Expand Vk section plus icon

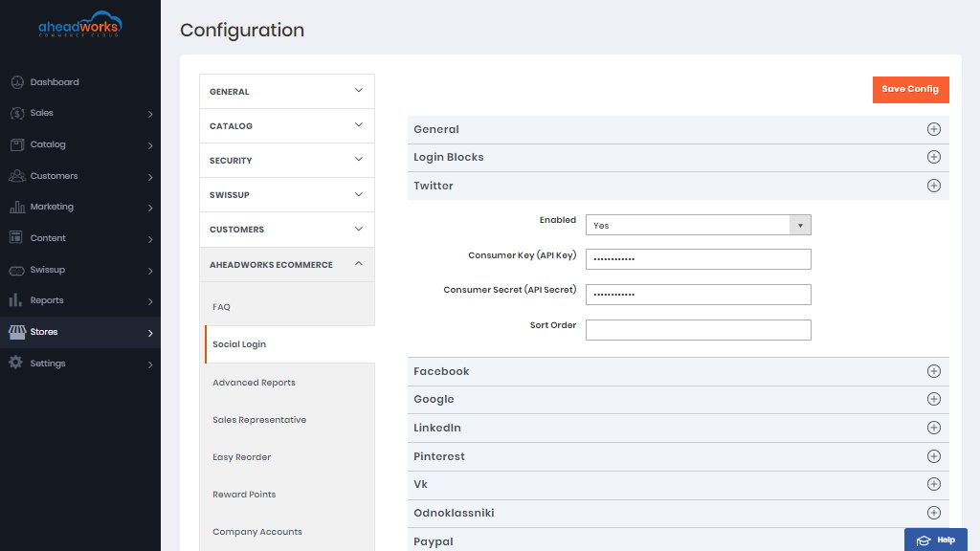934,484
